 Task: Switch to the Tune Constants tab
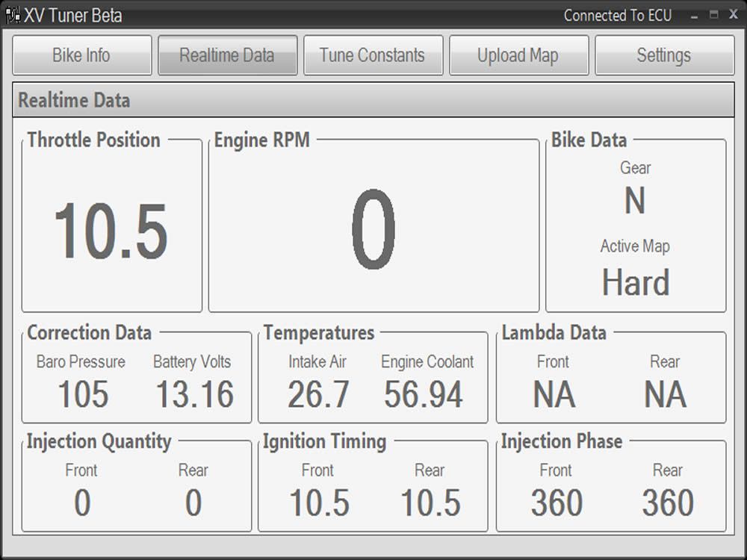click(373, 55)
